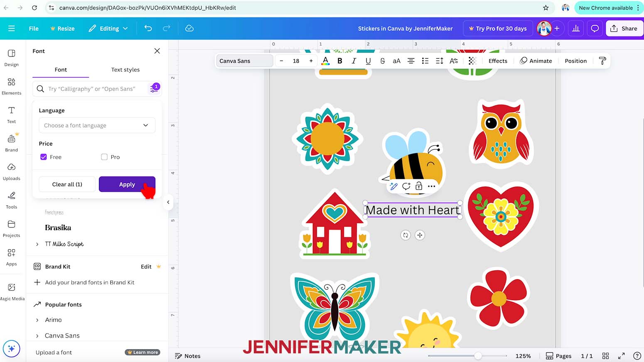Open the Uploads sidebar panel
This screenshot has height=362, width=644.
click(x=12, y=171)
